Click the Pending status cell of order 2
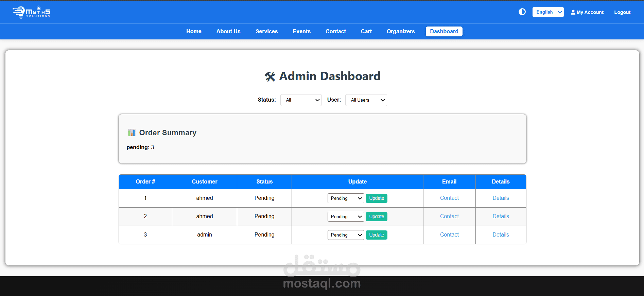This screenshot has height=296, width=644. pos(264,216)
